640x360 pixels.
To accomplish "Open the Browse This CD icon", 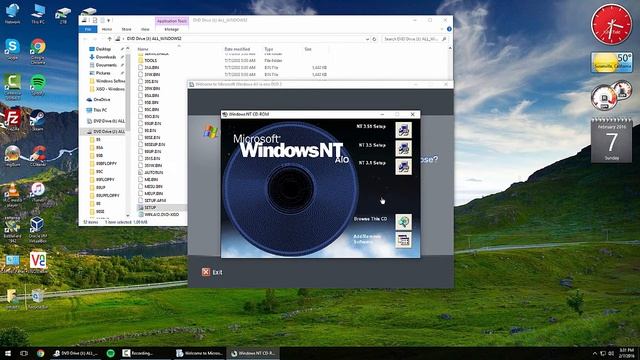I will coord(403,222).
